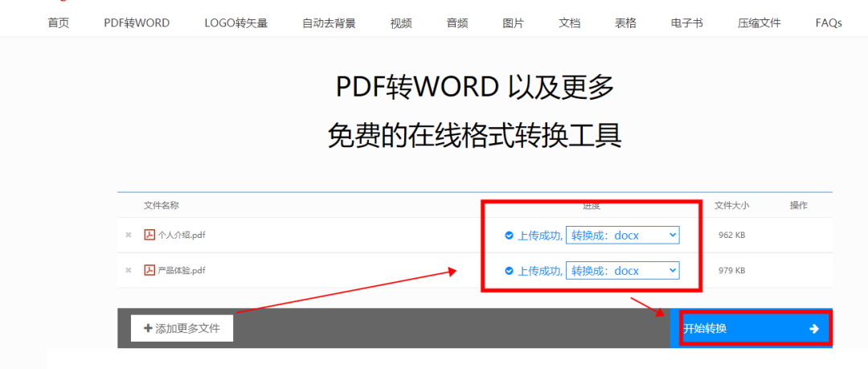Remove 产品体验.pdf with its X icon
The width and height of the screenshot is (868, 369).
coord(129,270)
